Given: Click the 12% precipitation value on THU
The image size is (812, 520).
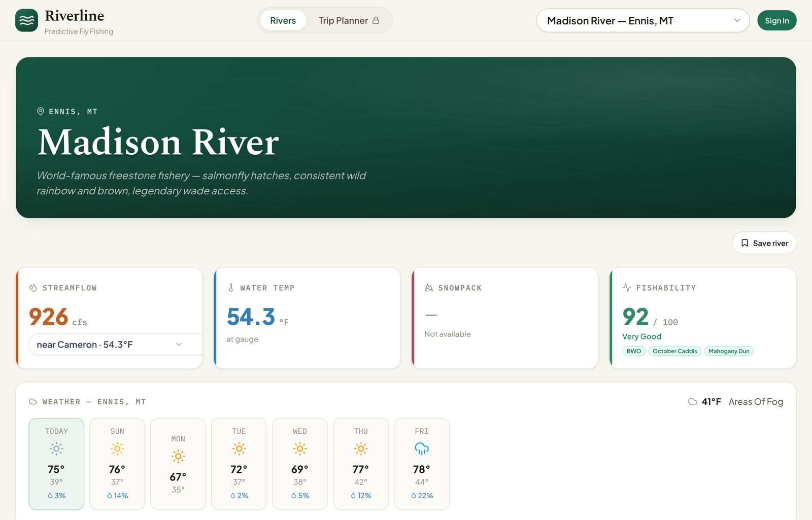Looking at the screenshot, I should click(x=364, y=496).
